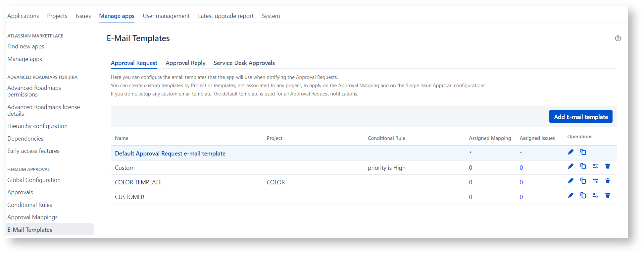Edit the Default Approval Request template
This screenshot has width=644, height=254.
coord(570,152)
